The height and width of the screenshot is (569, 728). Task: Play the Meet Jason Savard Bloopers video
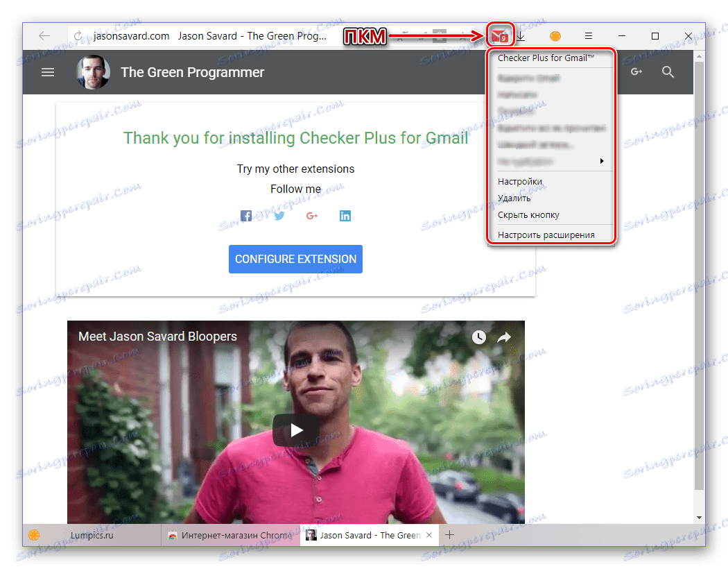point(296,430)
